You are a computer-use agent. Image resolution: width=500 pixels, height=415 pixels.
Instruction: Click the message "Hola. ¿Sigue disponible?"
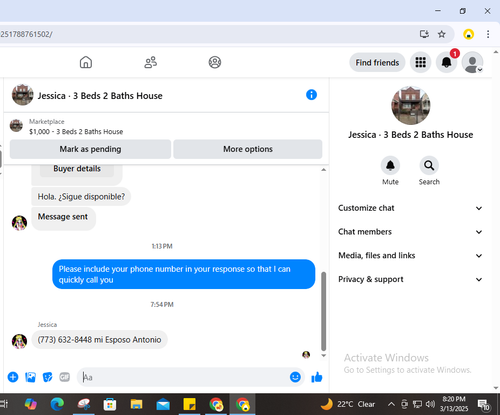81,197
